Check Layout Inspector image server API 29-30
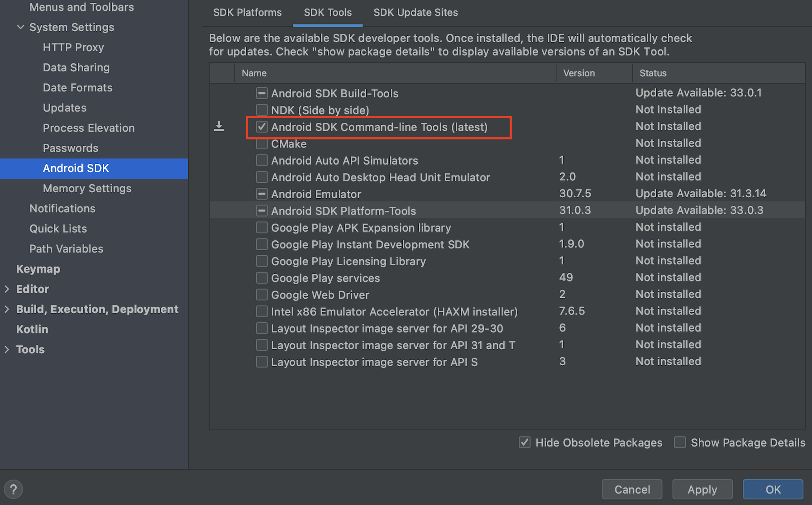Viewport: 812px width, 505px height. [262, 328]
